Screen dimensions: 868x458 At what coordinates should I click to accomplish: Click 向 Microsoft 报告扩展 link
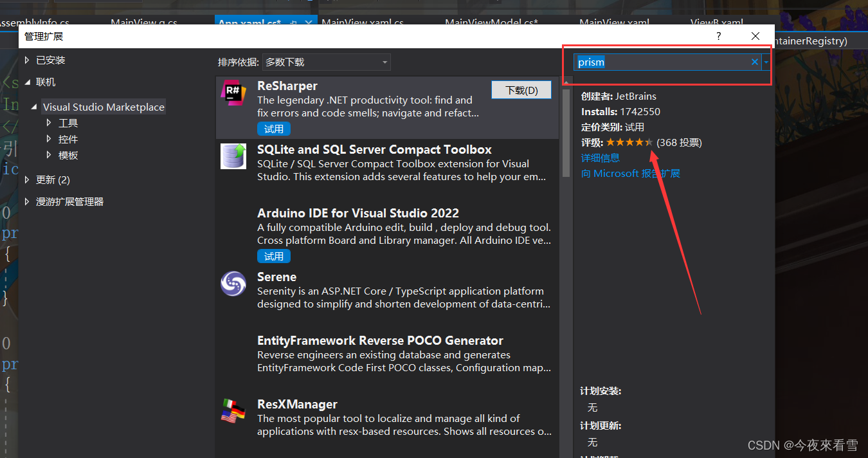631,173
